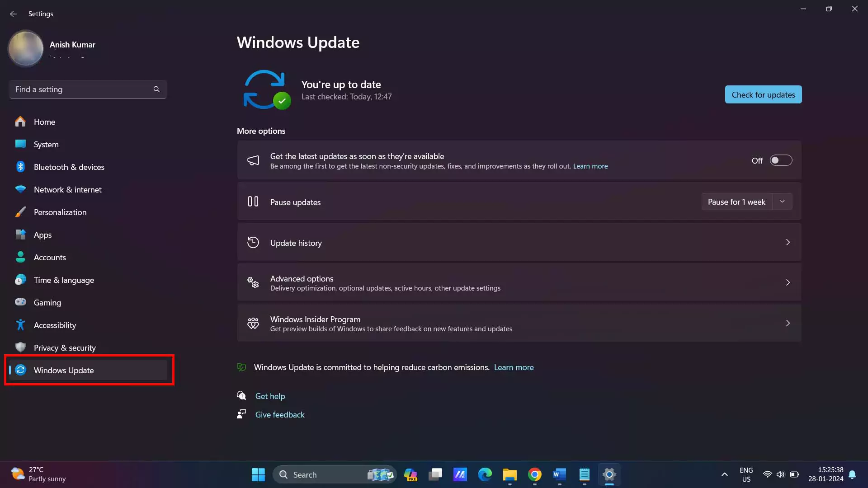The width and height of the screenshot is (868, 488).
Task: Expand the Update history chevron
Action: (x=788, y=242)
